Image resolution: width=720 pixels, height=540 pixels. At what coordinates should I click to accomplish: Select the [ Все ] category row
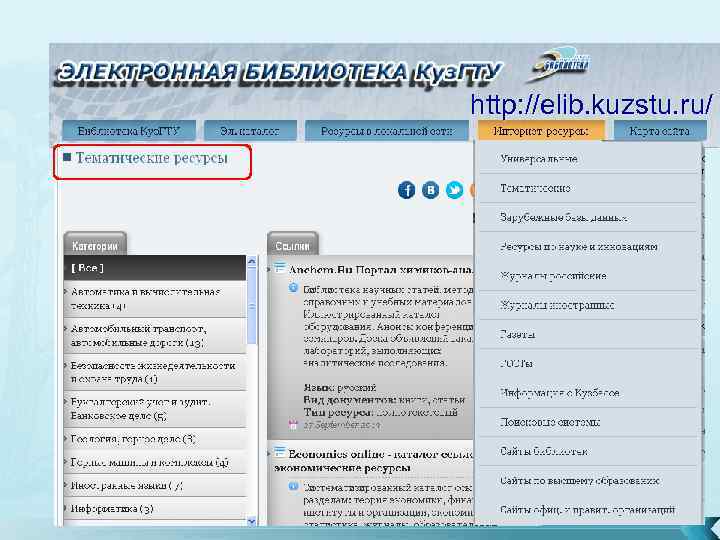click(x=155, y=268)
